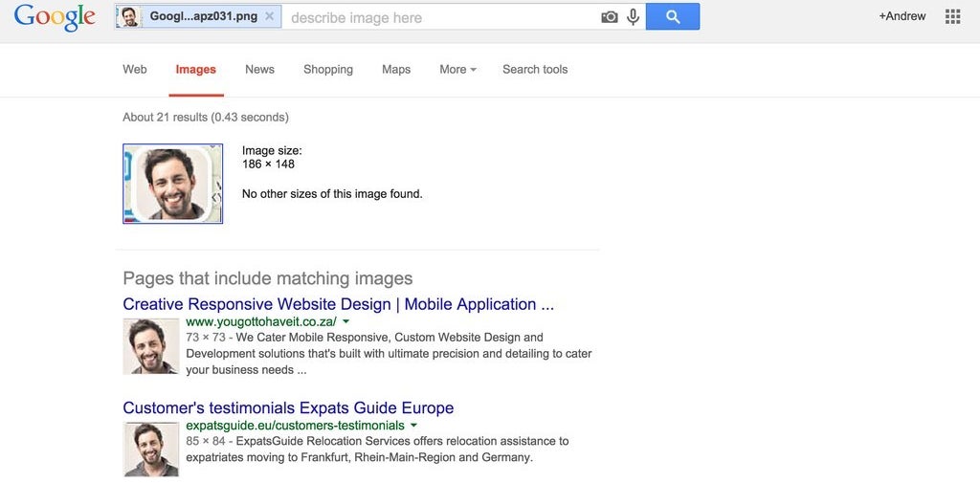The height and width of the screenshot is (483, 980).
Task: Open 'Creative Responsive Website Design' result link
Action: [338, 304]
